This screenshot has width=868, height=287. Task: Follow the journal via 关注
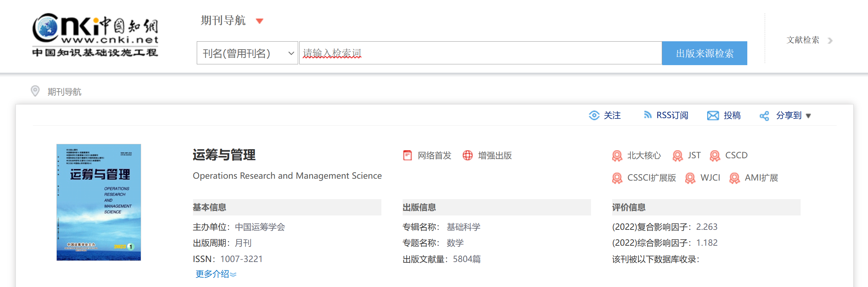612,115
